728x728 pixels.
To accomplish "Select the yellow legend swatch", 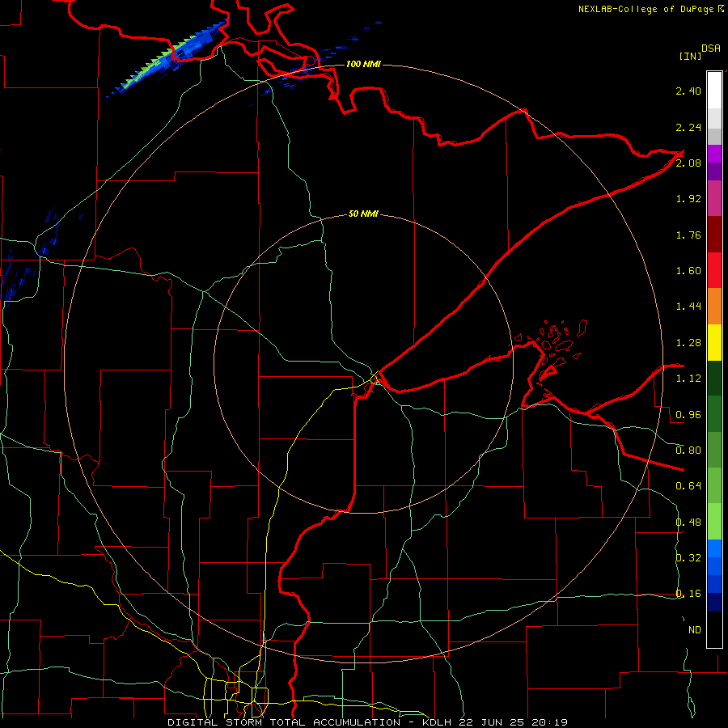I will 714,342.
